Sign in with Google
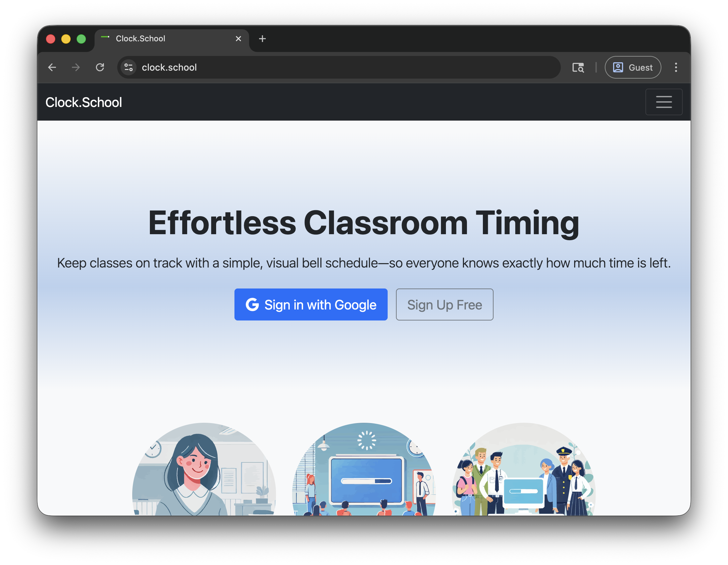The image size is (728, 565). pyautogui.click(x=311, y=304)
